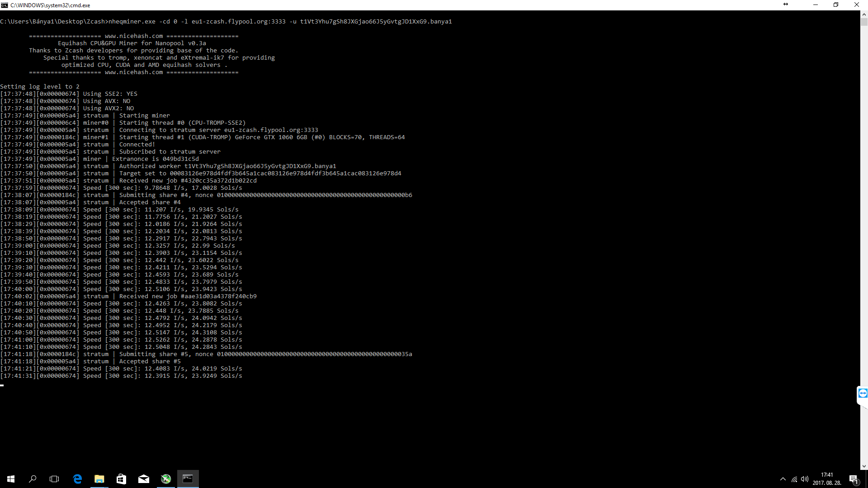The height and width of the screenshot is (488, 868).
Task: Open the Wi-Fi network flyout
Action: [x=794, y=479]
